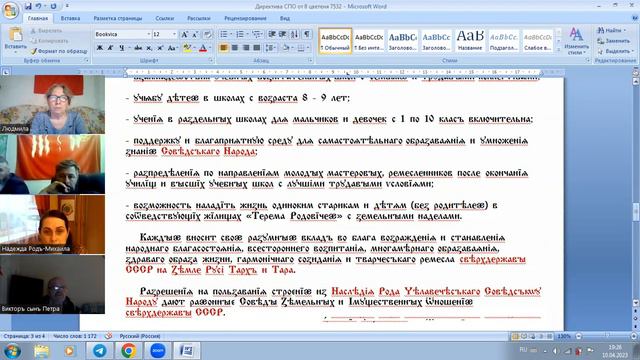Center align the paragraph

(235, 48)
